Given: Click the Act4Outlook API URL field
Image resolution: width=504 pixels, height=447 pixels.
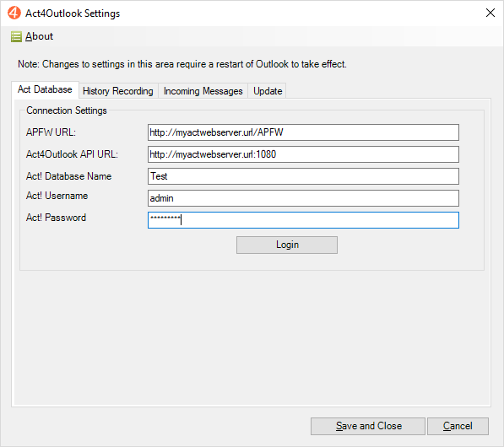Looking at the screenshot, I should [x=303, y=154].
